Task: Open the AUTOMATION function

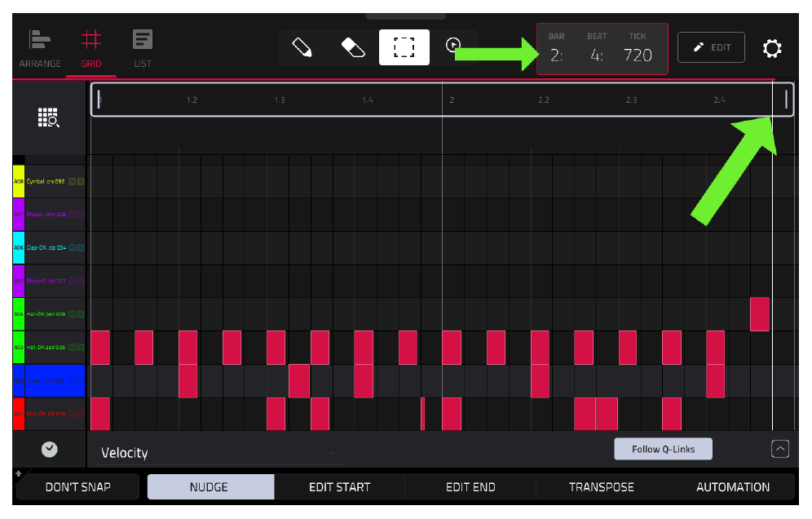Action: point(732,487)
